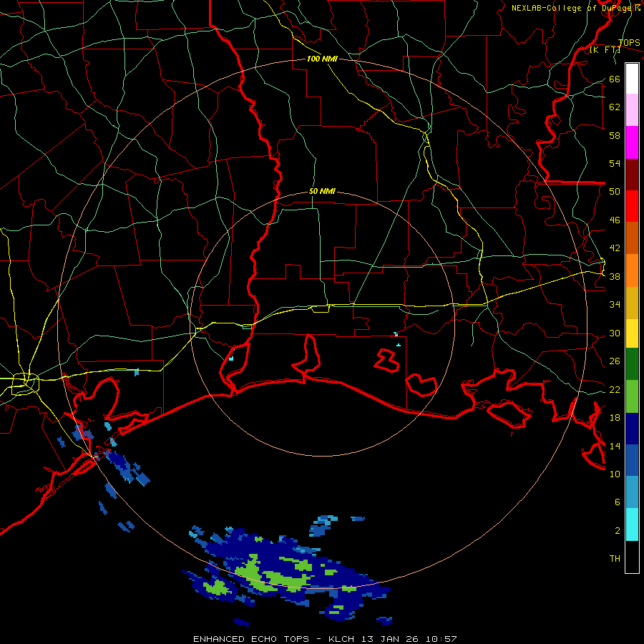The height and width of the screenshot is (644, 644).
Task: Click the magenta 58 kft legend swatch
Action: coord(632,142)
